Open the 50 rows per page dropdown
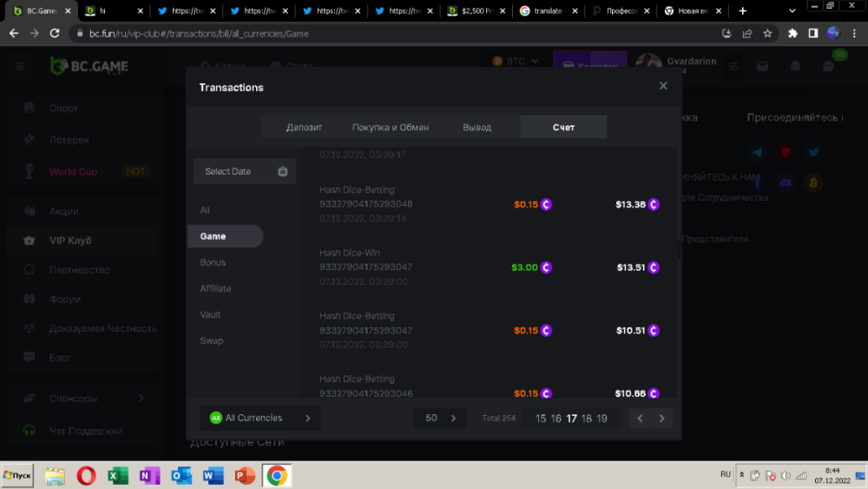The width and height of the screenshot is (868, 489). coord(440,419)
